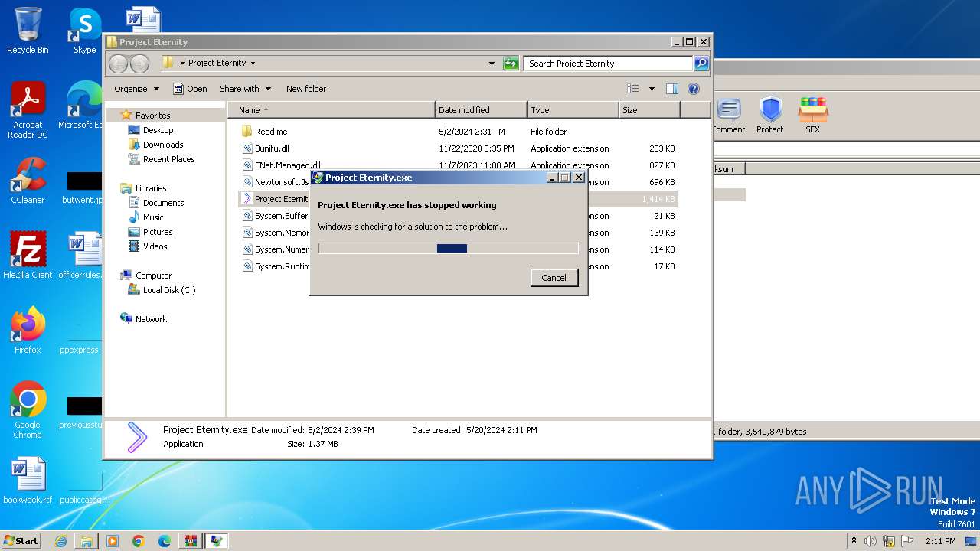
Task: Select the Bunifu.dll file
Action: [272, 148]
